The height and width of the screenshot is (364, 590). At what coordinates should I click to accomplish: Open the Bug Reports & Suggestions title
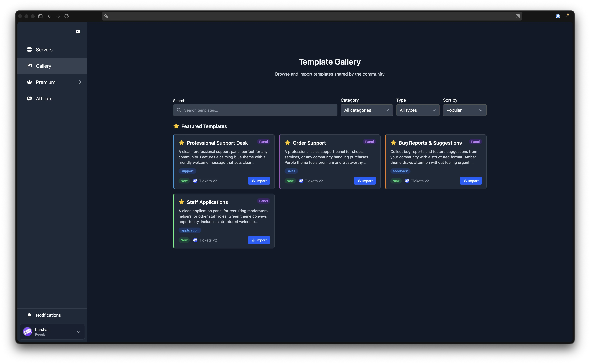point(430,143)
